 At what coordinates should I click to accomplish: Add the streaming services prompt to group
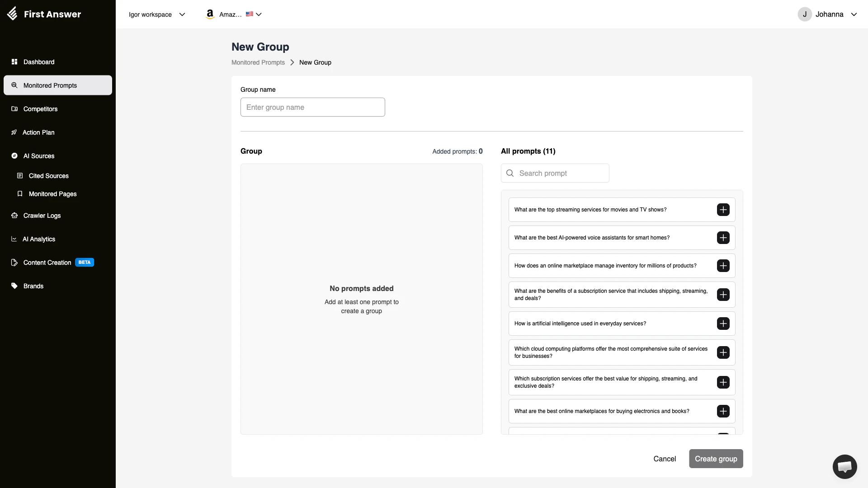[723, 210]
